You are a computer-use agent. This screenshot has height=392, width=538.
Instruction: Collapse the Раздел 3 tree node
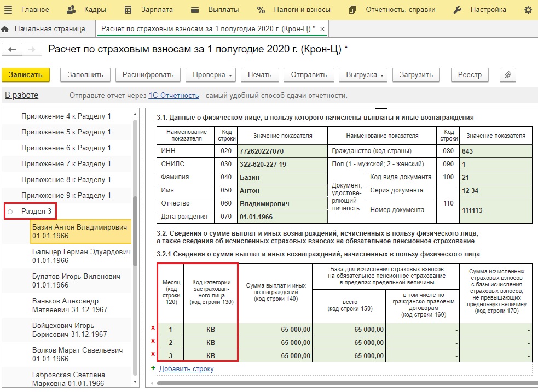10,212
